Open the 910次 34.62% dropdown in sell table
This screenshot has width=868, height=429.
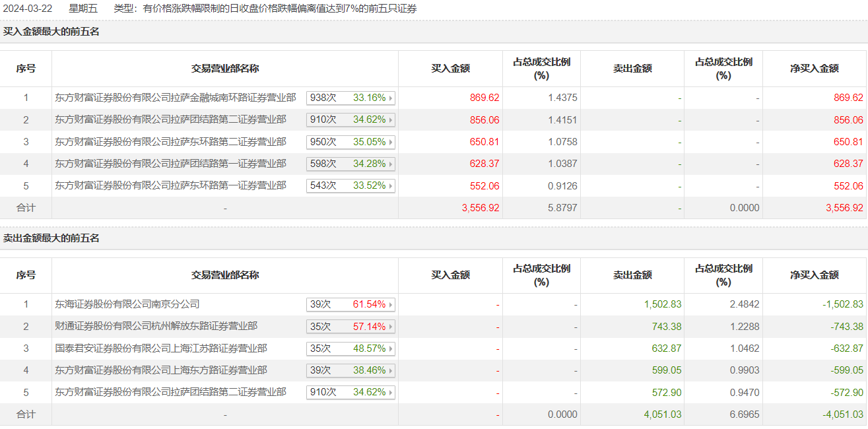pyautogui.click(x=351, y=393)
